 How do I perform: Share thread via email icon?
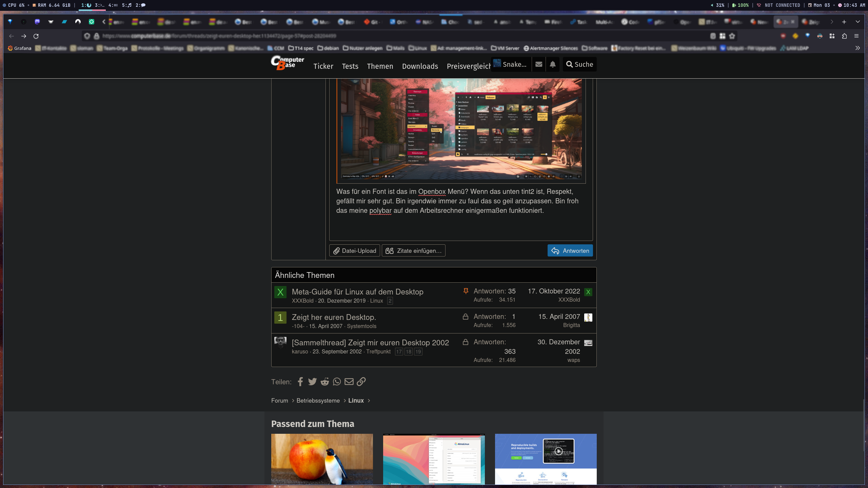(349, 382)
